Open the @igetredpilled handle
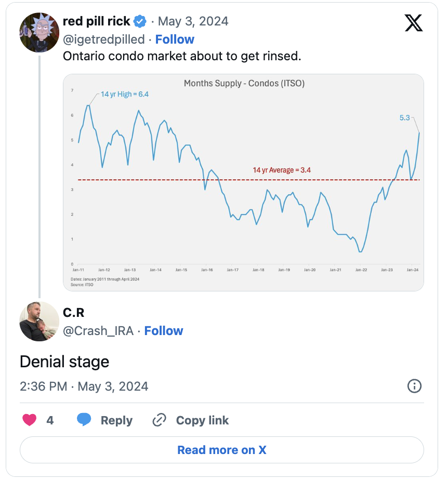The width and height of the screenshot is (448, 480). 103,39
